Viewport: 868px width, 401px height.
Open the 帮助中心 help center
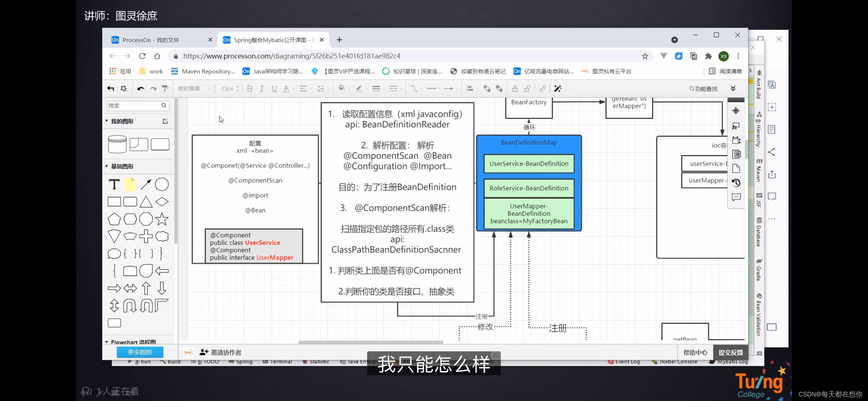(x=695, y=352)
